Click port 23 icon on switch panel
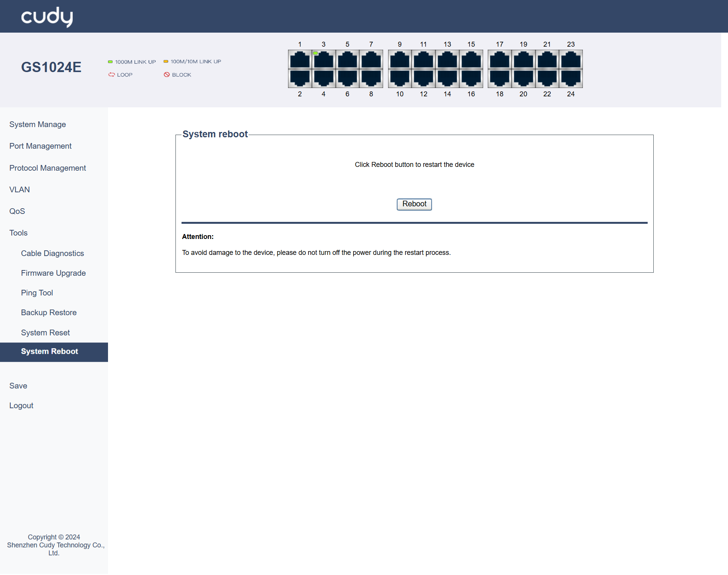The height and width of the screenshot is (575, 728). point(571,60)
